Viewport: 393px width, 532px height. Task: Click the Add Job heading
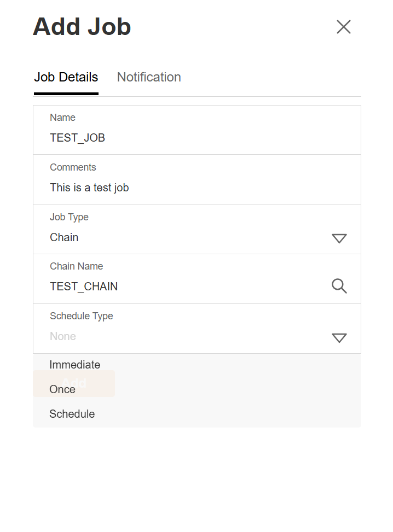[x=82, y=27]
